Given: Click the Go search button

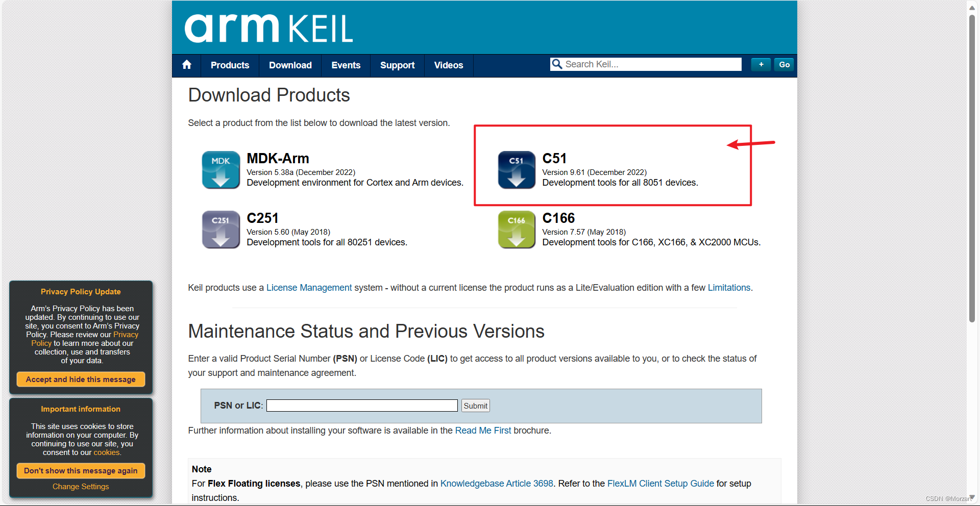Looking at the screenshot, I should click(785, 64).
